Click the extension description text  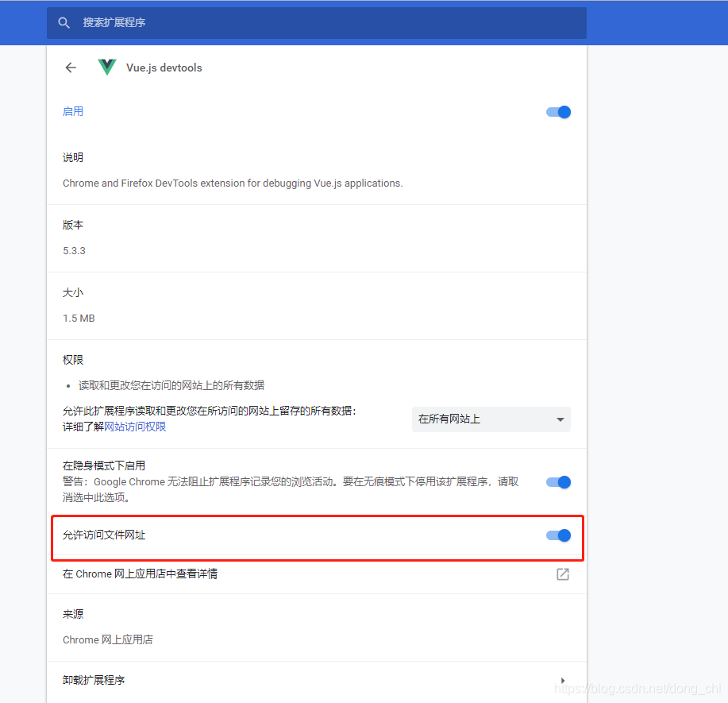233,183
